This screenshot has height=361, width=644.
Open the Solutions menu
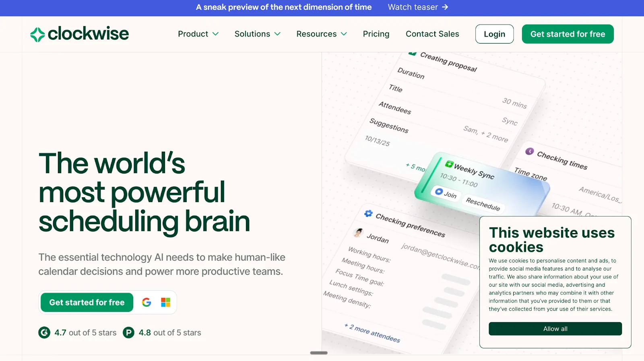[x=258, y=34]
